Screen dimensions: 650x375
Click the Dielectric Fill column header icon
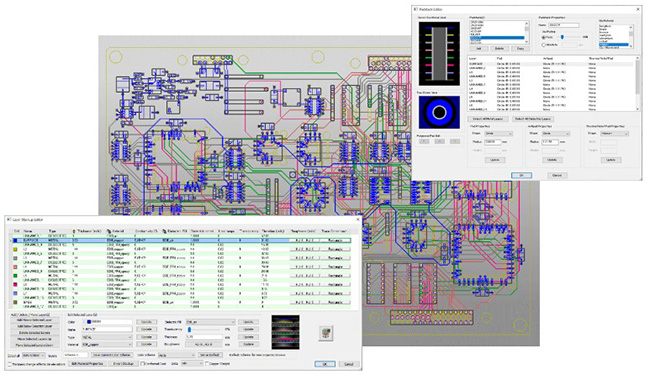point(165,231)
